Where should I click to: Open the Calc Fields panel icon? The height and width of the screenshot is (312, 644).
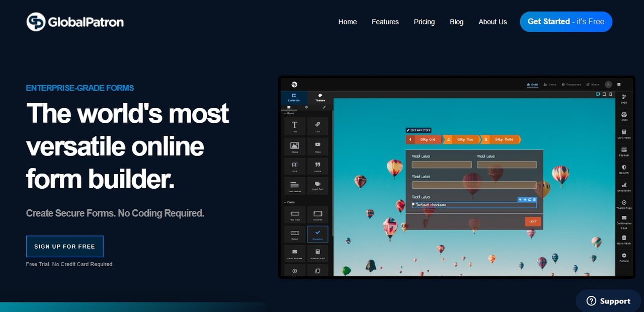point(624,134)
